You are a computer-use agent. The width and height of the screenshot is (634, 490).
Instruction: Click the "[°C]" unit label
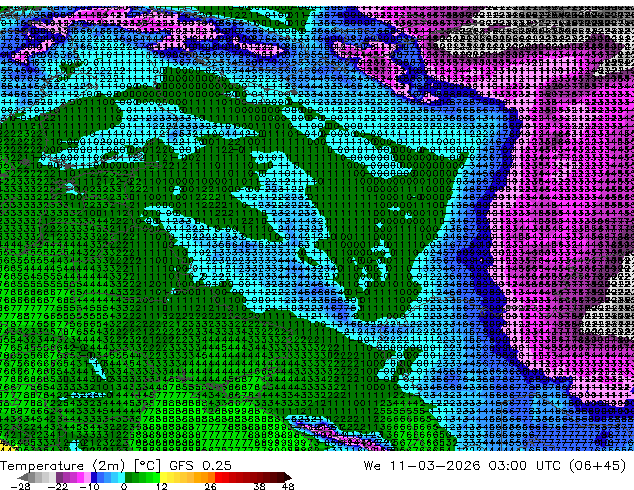point(147,466)
